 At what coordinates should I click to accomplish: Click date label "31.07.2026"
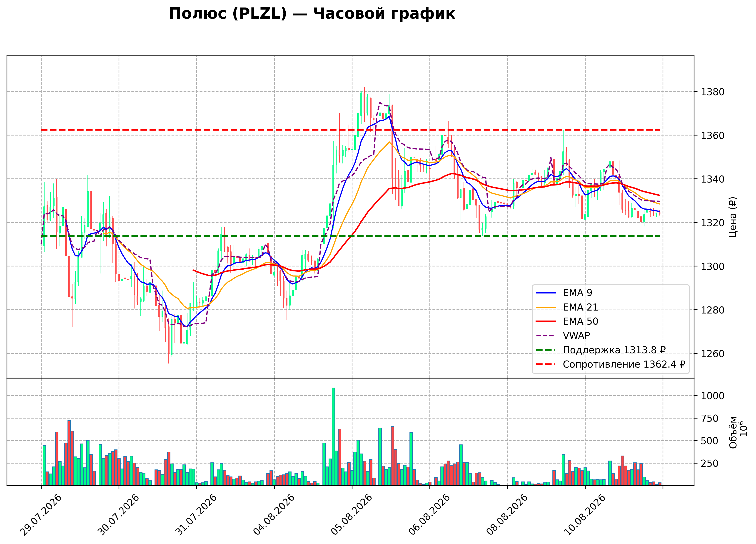(x=196, y=515)
